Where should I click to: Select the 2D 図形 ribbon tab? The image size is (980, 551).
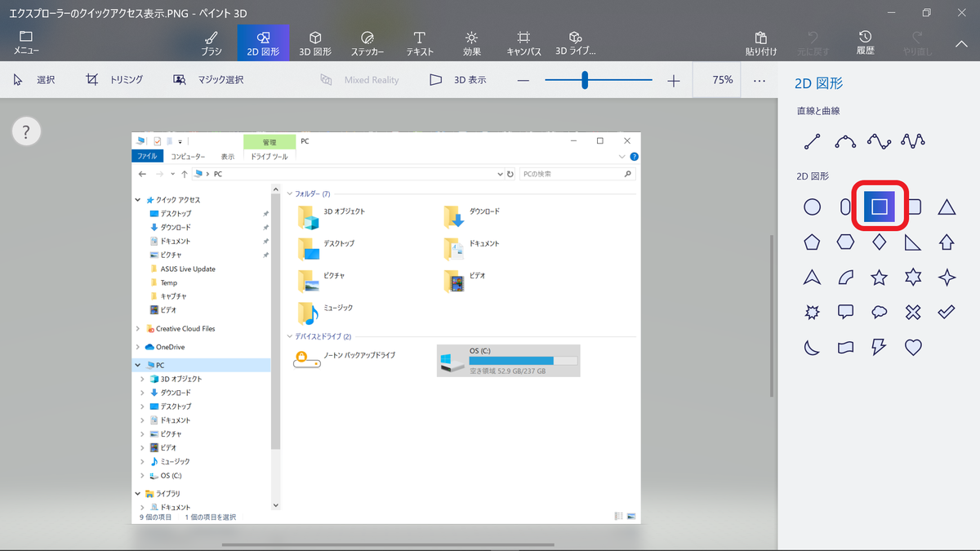point(263,42)
